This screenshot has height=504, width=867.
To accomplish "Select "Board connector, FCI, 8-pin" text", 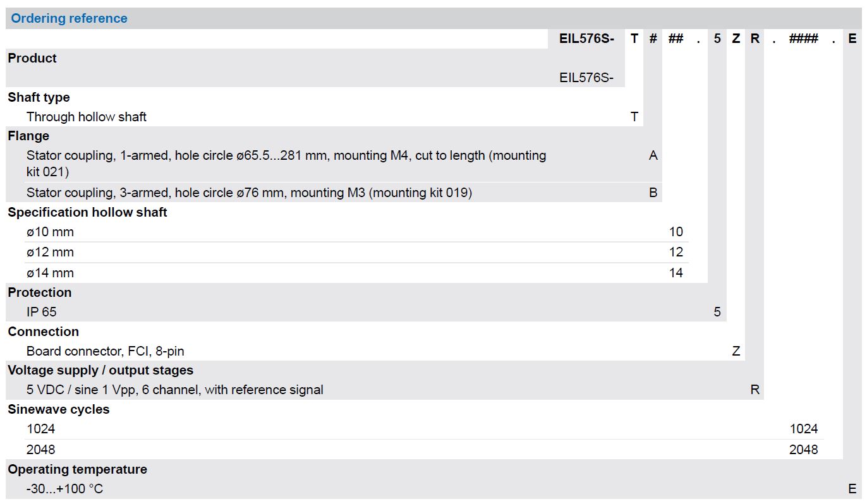I will (106, 351).
